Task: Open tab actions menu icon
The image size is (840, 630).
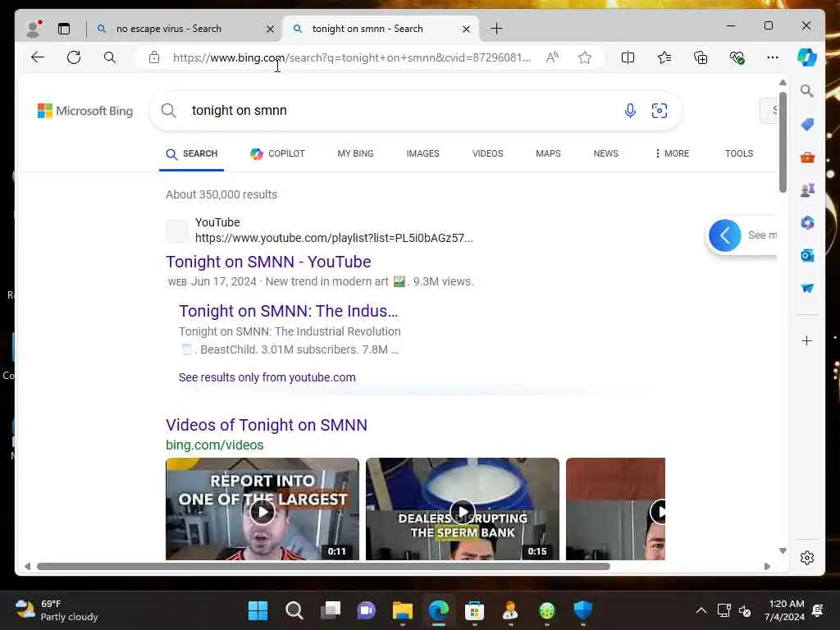Action: click(64, 29)
